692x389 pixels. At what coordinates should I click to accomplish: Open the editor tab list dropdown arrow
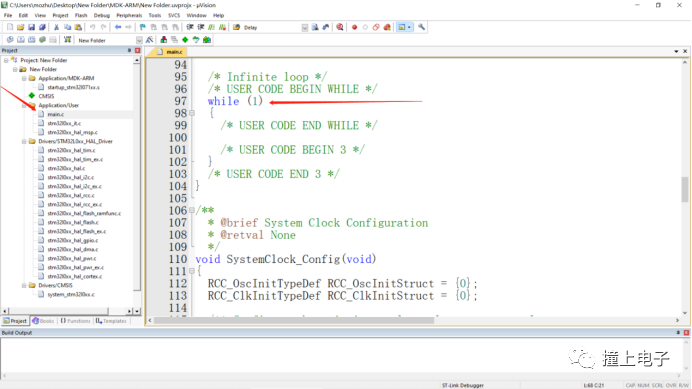click(x=676, y=52)
